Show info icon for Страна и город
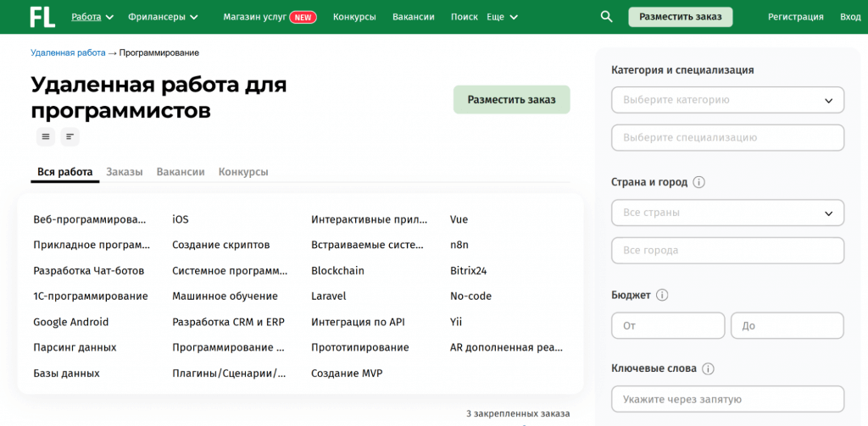The image size is (868, 426). click(698, 183)
